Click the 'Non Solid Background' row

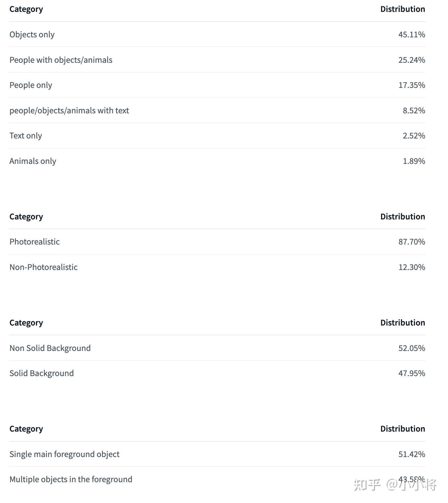click(217, 348)
